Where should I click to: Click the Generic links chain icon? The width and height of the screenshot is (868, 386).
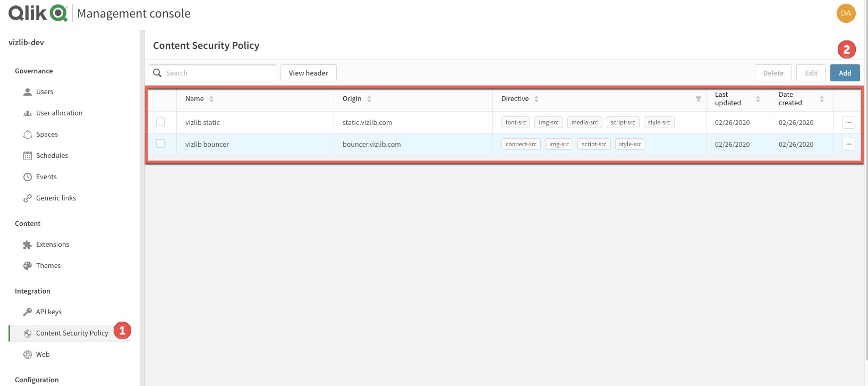28,198
